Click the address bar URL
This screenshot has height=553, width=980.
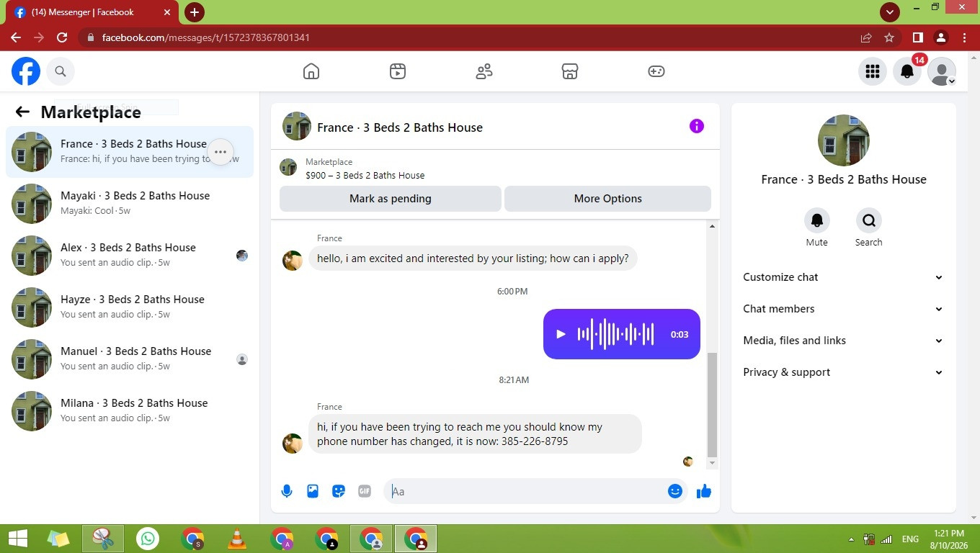[206, 37]
